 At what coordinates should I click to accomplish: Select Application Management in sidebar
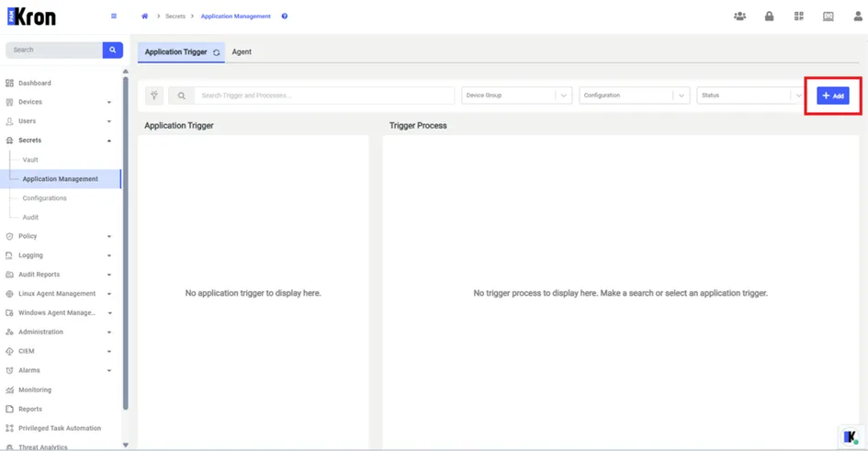pyautogui.click(x=61, y=179)
